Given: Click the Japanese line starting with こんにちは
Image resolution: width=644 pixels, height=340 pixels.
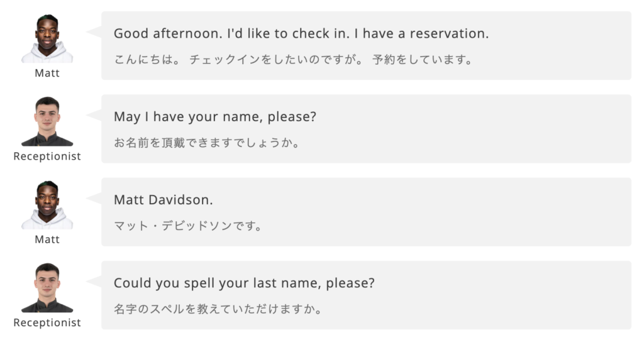Looking at the screenshot, I should (292, 60).
